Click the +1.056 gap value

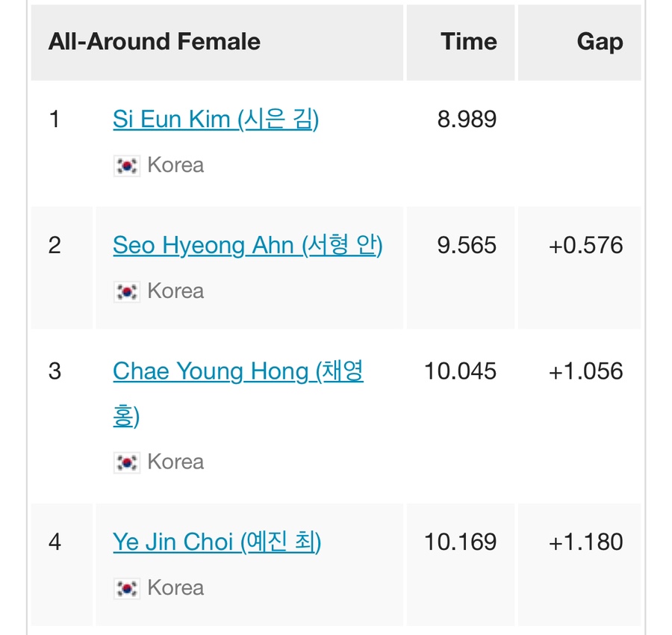(x=586, y=371)
